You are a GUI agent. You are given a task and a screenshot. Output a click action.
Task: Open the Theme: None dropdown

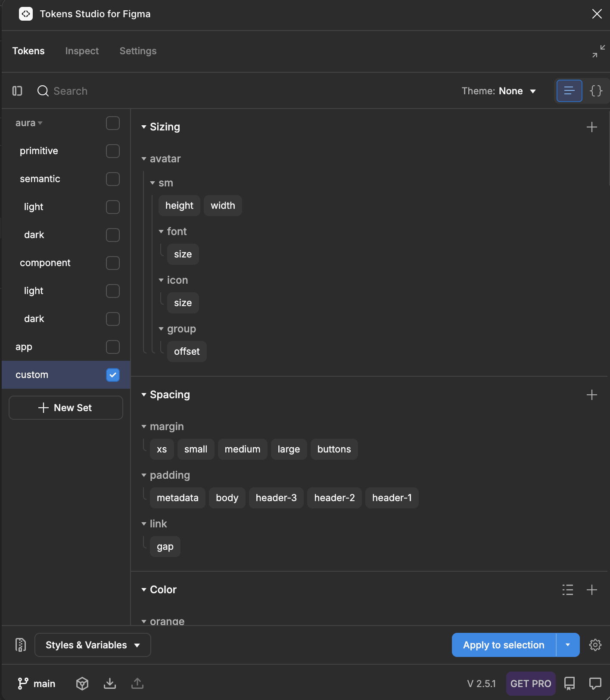click(x=499, y=91)
